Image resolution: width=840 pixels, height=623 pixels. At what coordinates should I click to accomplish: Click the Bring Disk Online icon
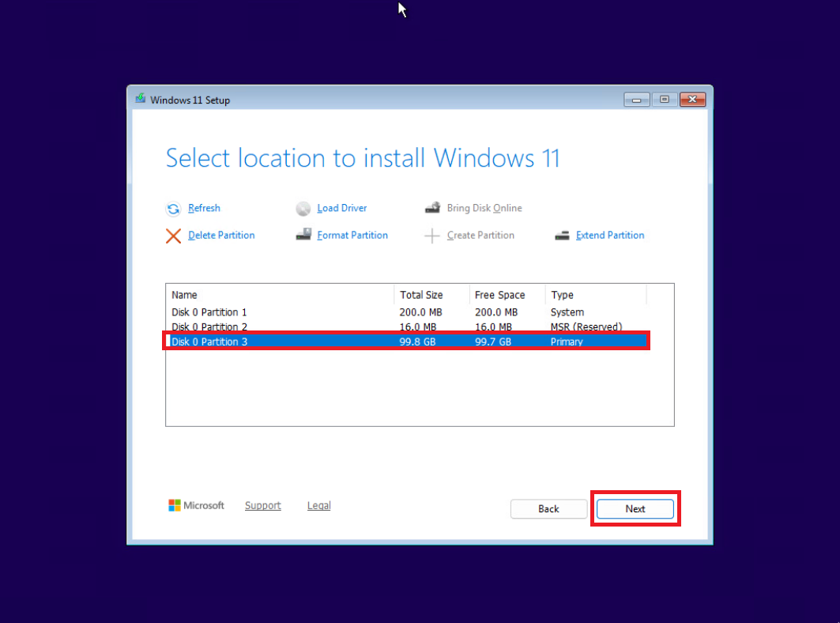point(432,207)
